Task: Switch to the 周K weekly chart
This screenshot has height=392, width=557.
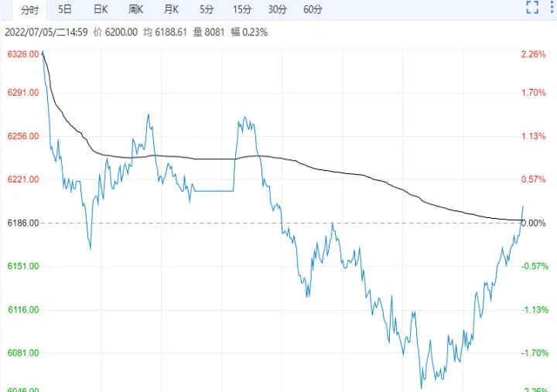Action: coord(136,9)
